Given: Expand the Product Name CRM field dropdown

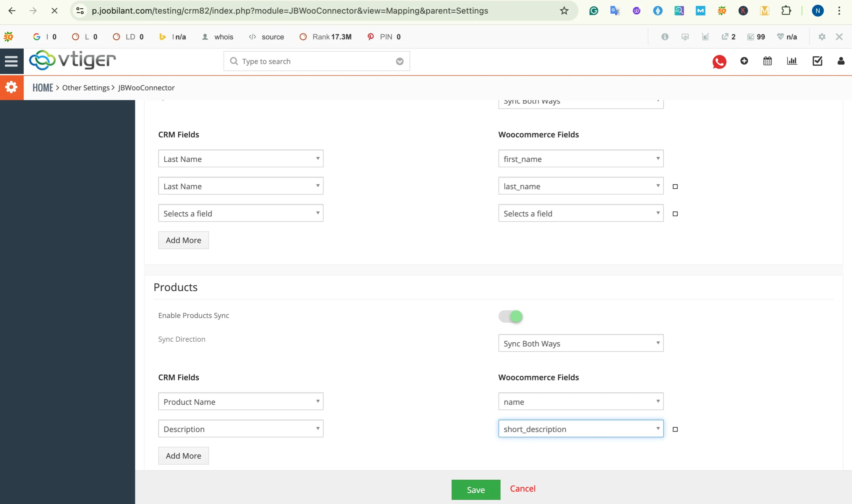Looking at the screenshot, I should click(x=241, y=402).
